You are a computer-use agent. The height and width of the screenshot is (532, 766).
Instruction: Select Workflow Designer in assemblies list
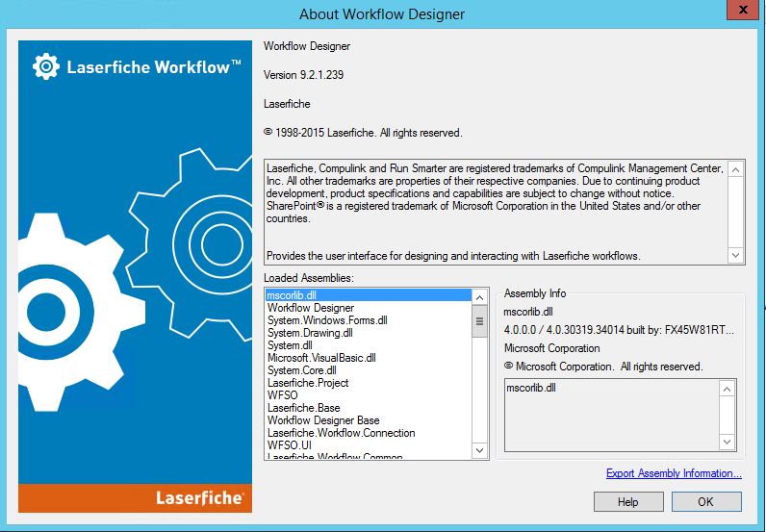pos(369,308)
